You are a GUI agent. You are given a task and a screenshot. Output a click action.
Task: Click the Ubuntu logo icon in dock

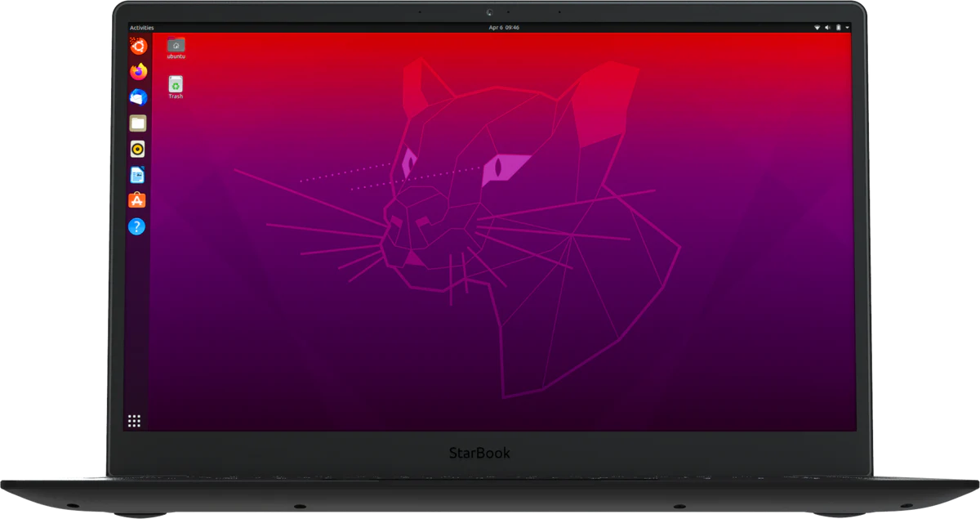coord(137,46)
